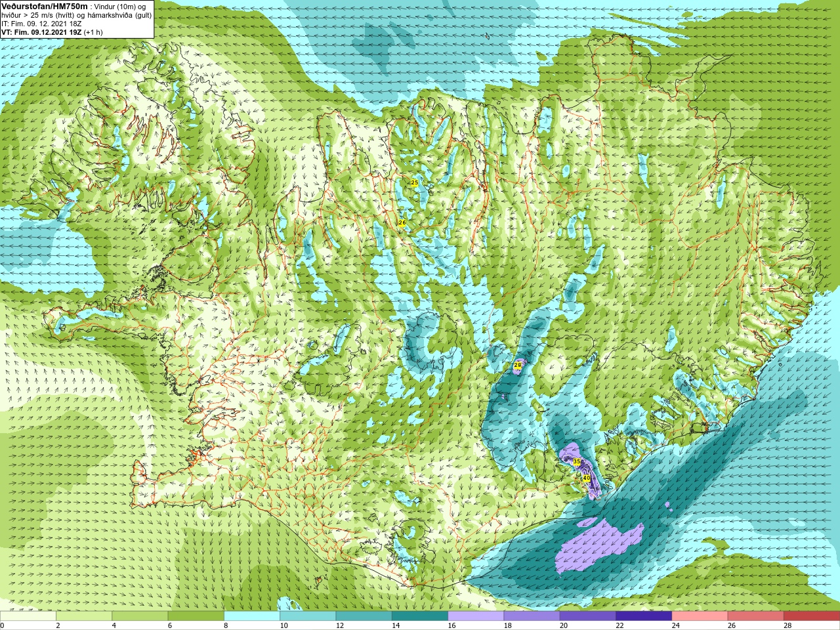Click the 'hviður > 25 m/s (hvítt)' legend line
Screen dimensions: 840x630
[x=39, y=15]
